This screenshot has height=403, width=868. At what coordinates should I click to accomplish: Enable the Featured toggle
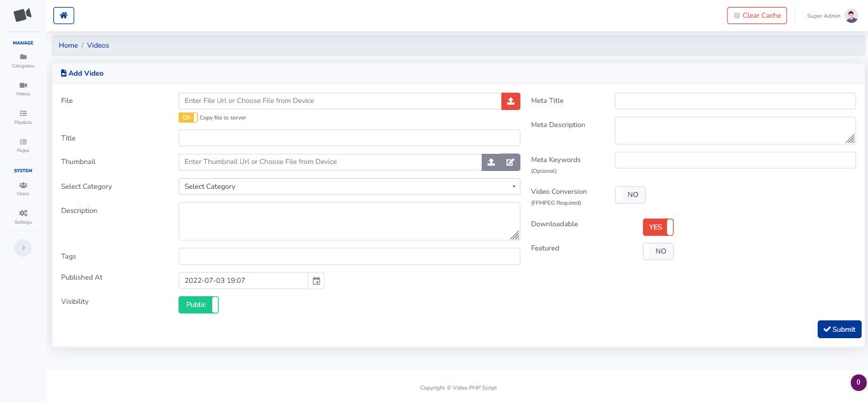click(x=658, y=252)
